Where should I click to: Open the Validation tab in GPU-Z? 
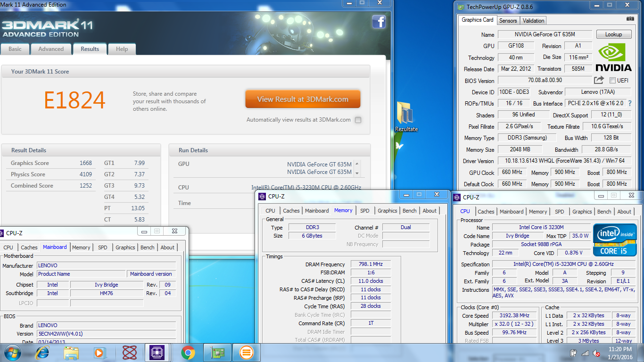click(533, 21)
